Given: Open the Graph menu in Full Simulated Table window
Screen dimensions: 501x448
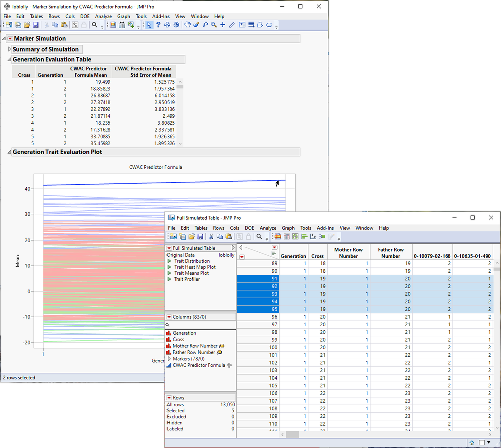Looking at the screenshot, I should (x=288, y=228).
